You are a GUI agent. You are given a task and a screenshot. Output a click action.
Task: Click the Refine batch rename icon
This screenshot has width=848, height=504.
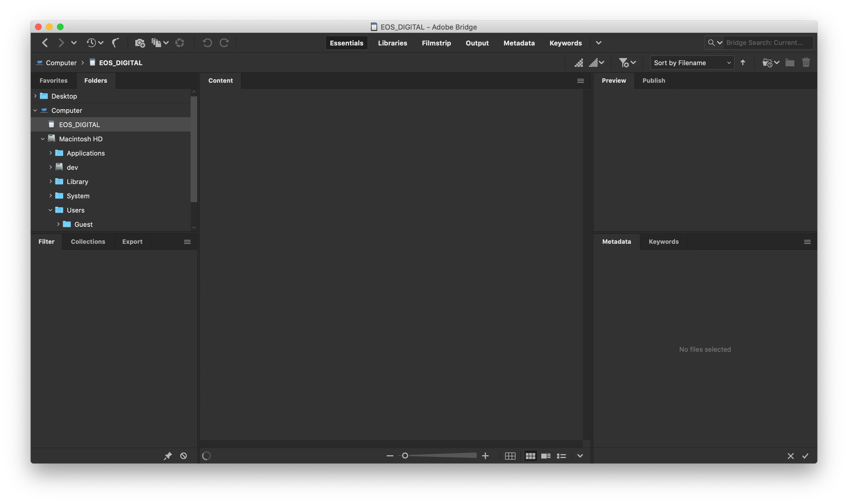(x=156, y=43)
